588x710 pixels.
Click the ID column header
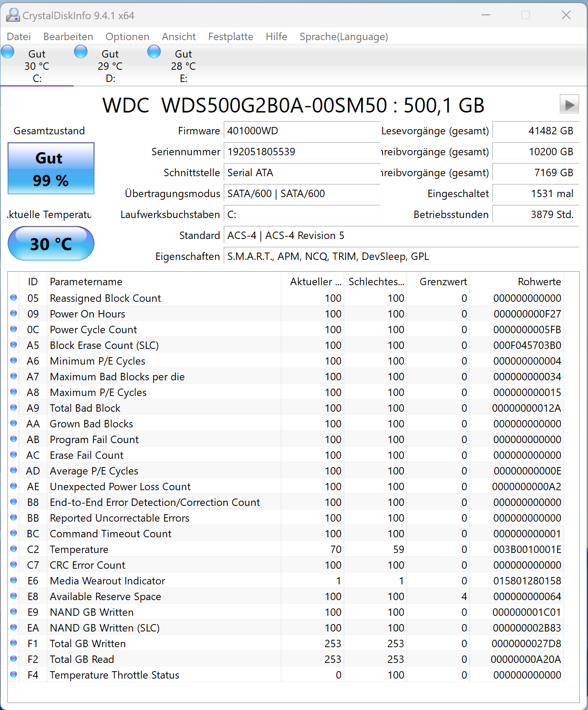pyautogui.click(x=33, y=282)
